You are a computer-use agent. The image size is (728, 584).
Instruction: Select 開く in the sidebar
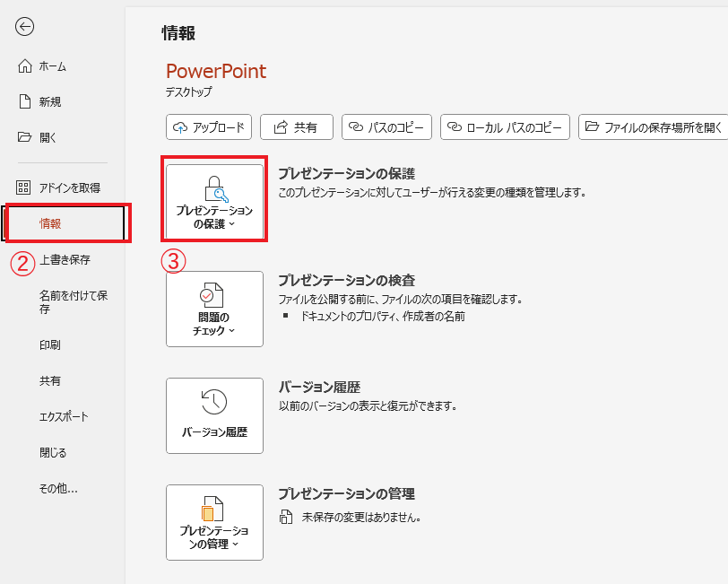pos(48,137)
